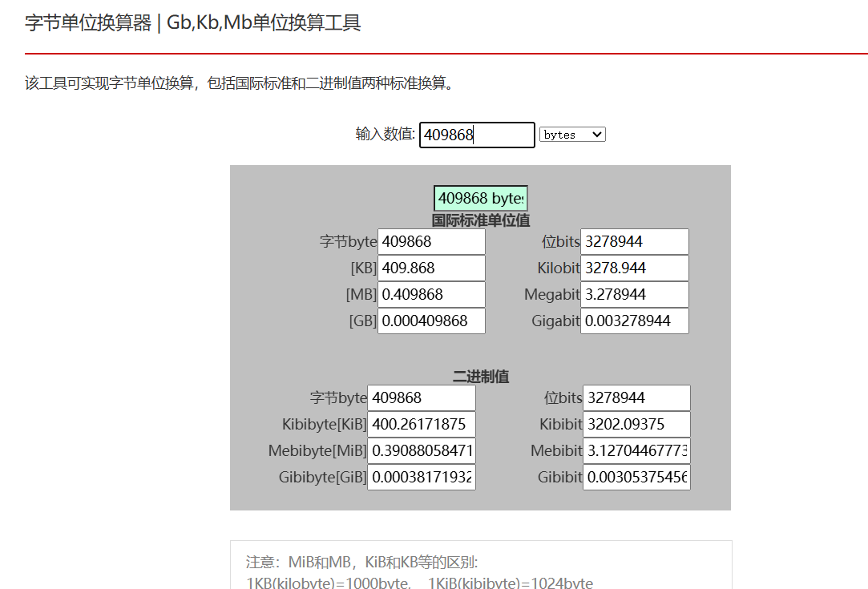The height and width of the screenshot is (589, 868).
Task: Click the Kibibyte[KiB] field 400.26171875
Action: click(x=422, y=424)
